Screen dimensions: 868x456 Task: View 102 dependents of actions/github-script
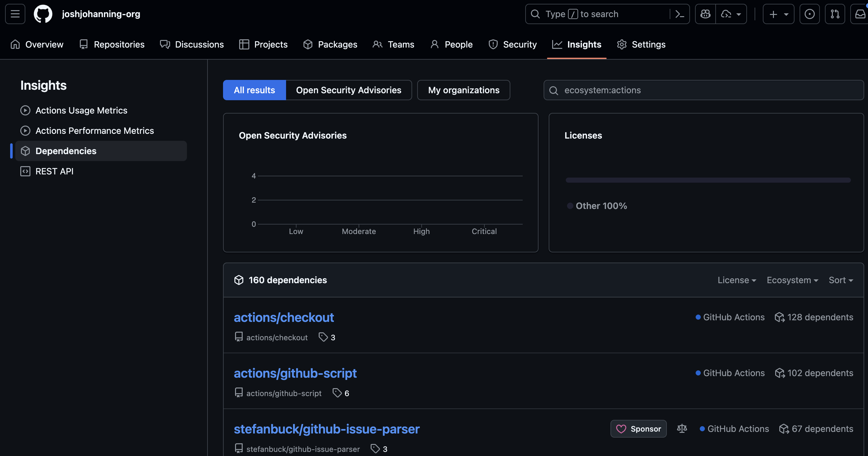814,373
